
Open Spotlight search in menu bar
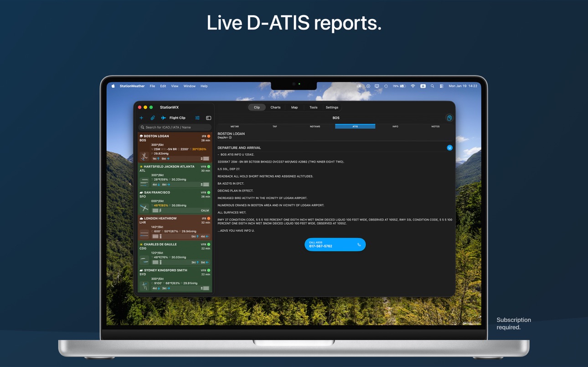coord(432,86)
